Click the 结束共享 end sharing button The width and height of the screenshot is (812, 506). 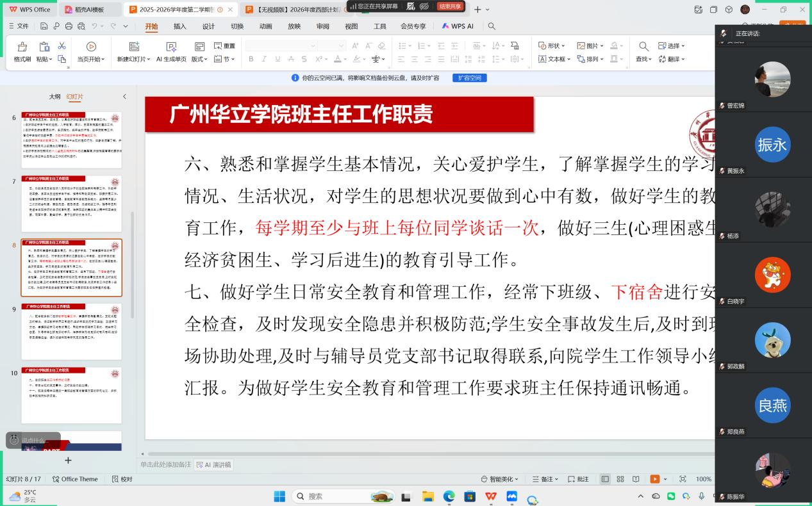click(449, 6)
